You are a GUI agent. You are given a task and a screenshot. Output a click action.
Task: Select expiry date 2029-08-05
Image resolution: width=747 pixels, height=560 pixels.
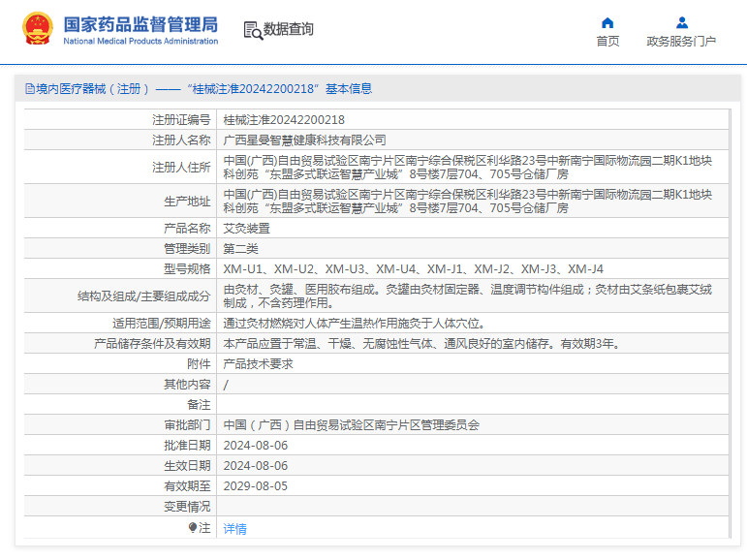(x=256, y=486)
